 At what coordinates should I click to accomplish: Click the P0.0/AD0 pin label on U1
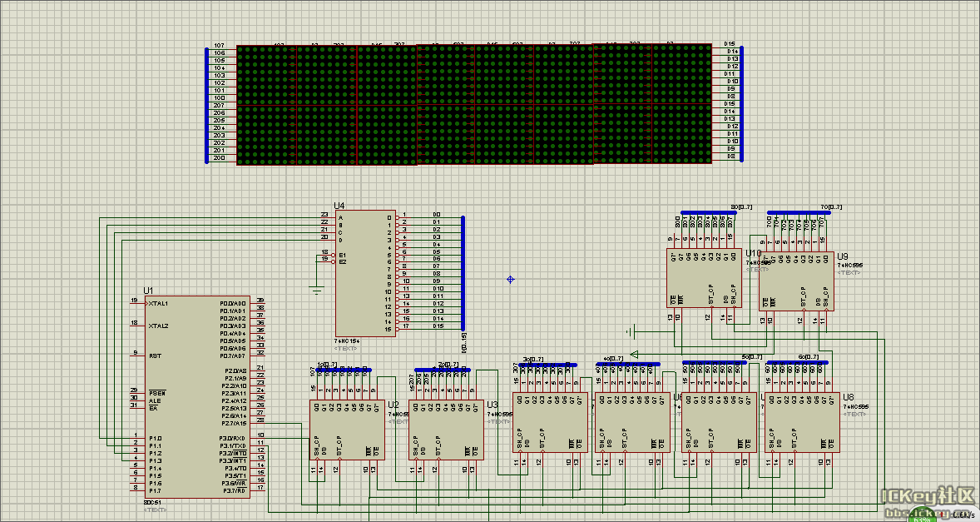coord(233,303)
